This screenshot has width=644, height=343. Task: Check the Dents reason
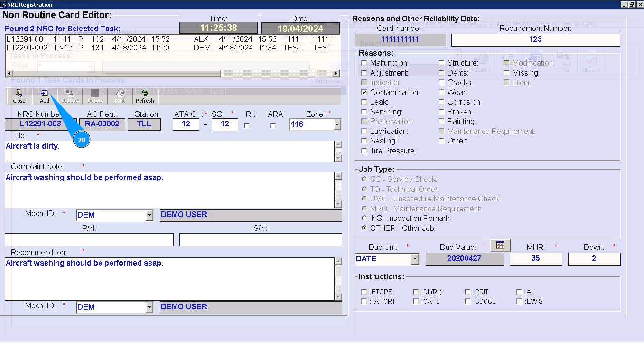click(441, 73)
